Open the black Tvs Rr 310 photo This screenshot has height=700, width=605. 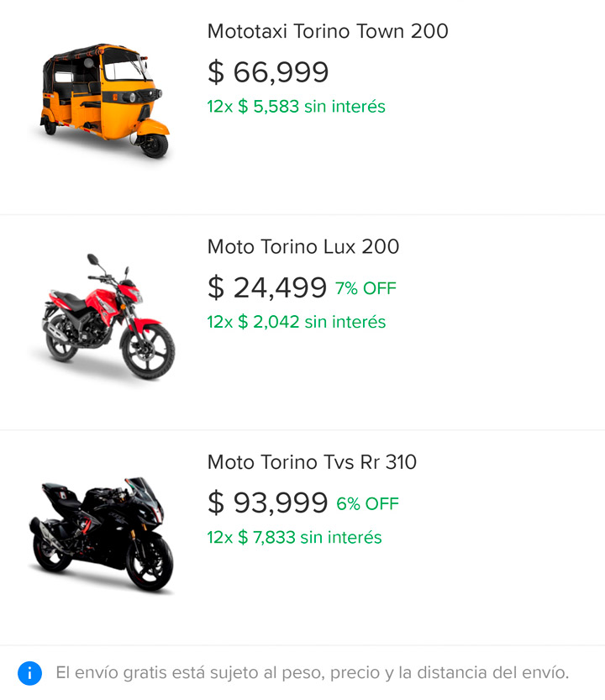click(x=102, y=534)
